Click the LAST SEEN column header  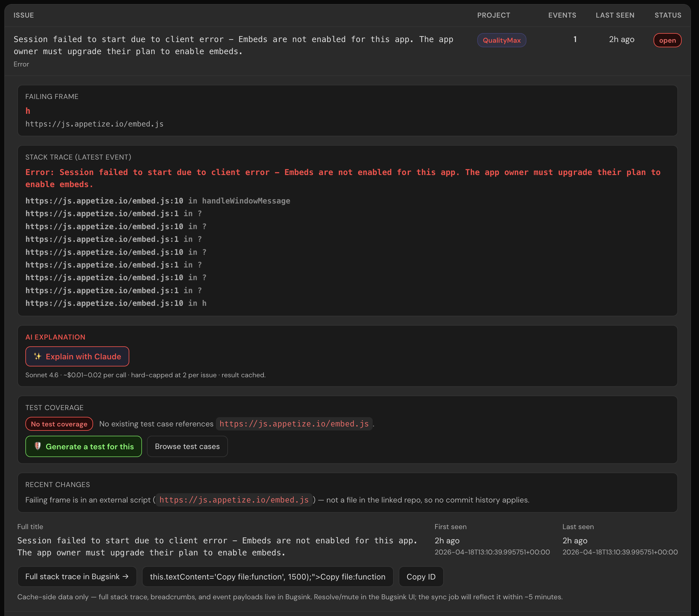[x=615, y=15]
